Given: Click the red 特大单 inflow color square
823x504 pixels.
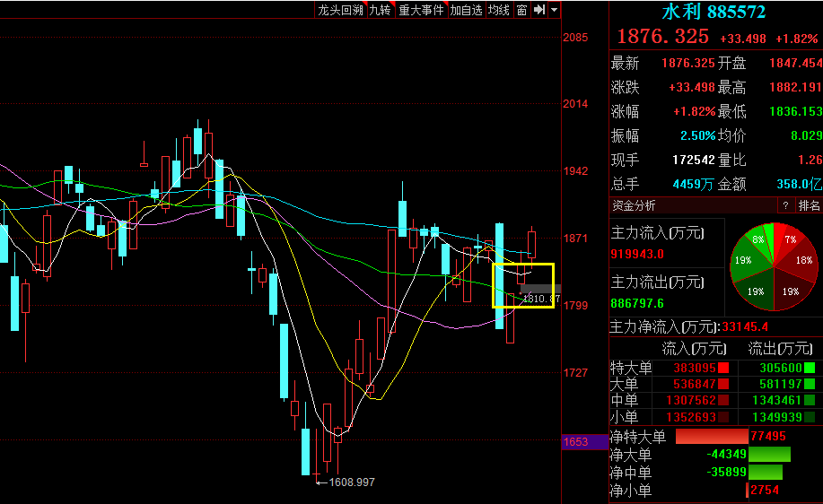Looking at the screenshot, I should pos(722,368).
